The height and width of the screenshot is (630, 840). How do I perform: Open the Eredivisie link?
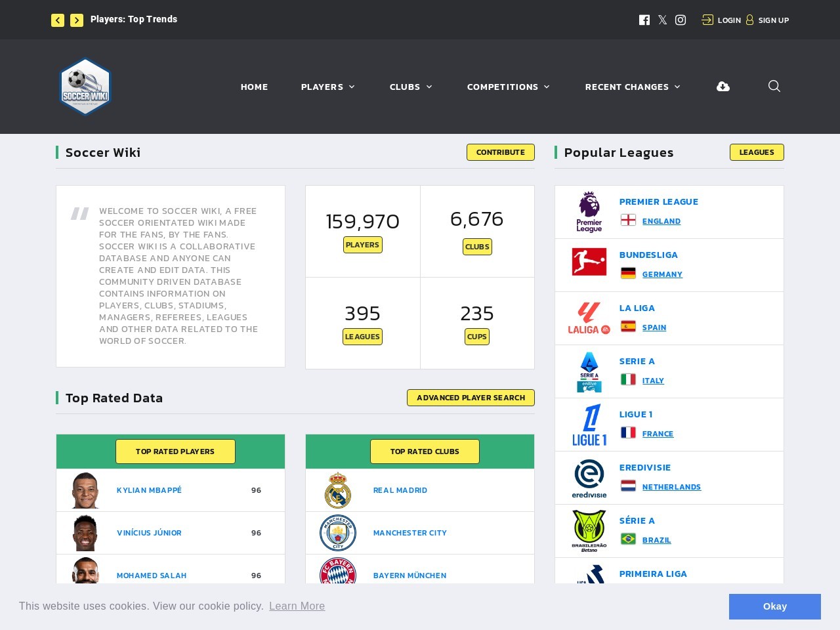(x=644, y=467)
